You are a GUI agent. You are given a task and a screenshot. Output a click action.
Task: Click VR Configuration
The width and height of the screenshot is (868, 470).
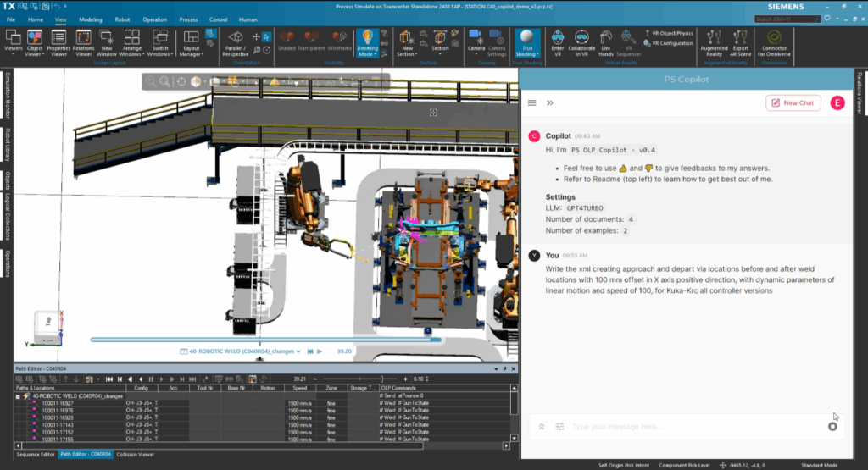(668, 43)
